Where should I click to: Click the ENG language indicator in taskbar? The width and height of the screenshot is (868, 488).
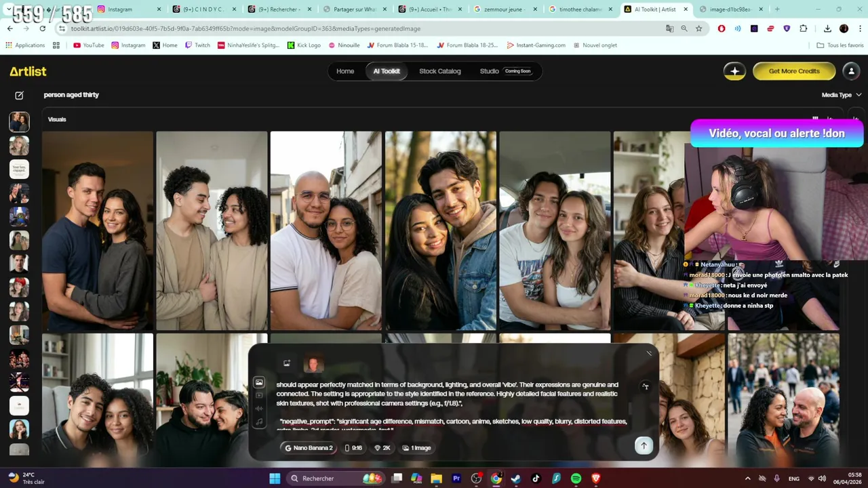click(793, 479)
